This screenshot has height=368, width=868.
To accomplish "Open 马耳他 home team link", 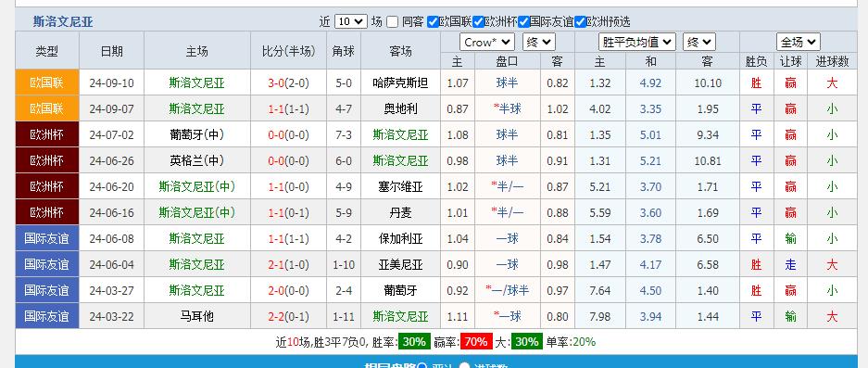I will (x=197, y=316).
